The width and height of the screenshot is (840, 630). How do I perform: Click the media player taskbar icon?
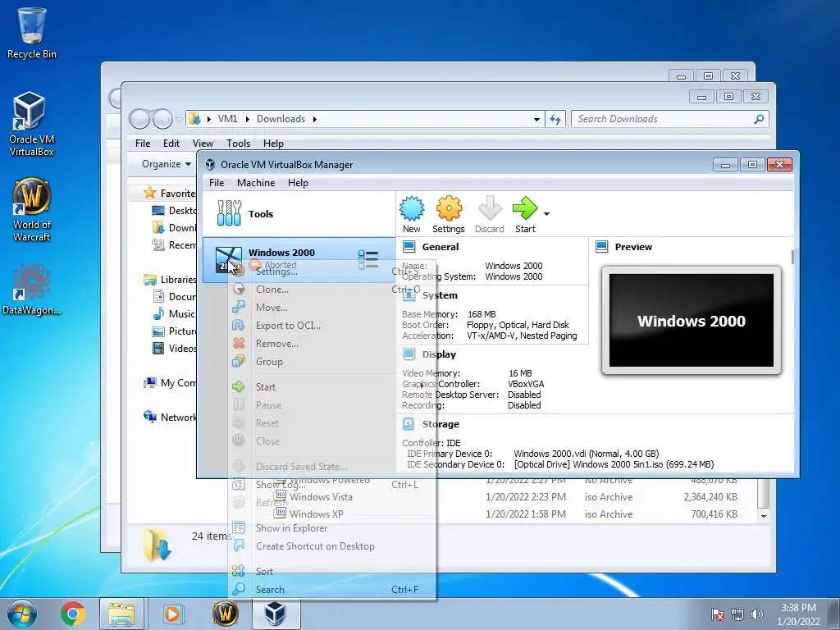tap(172, 614)
